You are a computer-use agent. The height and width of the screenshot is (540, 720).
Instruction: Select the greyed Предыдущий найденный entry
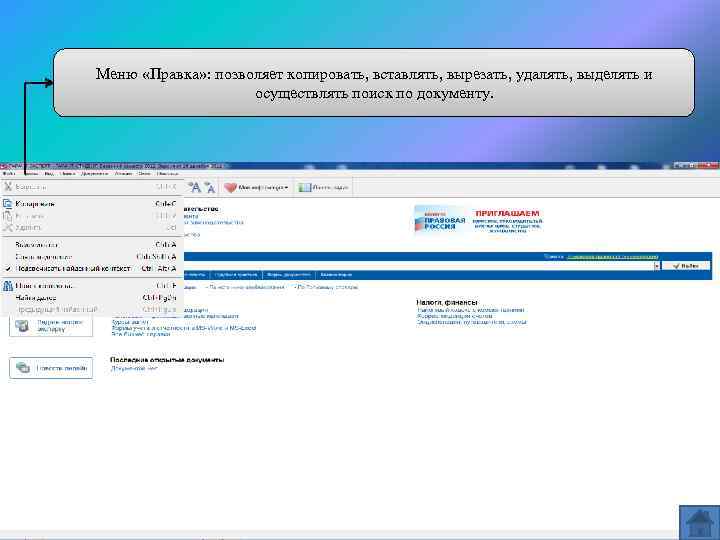(90, 309)
